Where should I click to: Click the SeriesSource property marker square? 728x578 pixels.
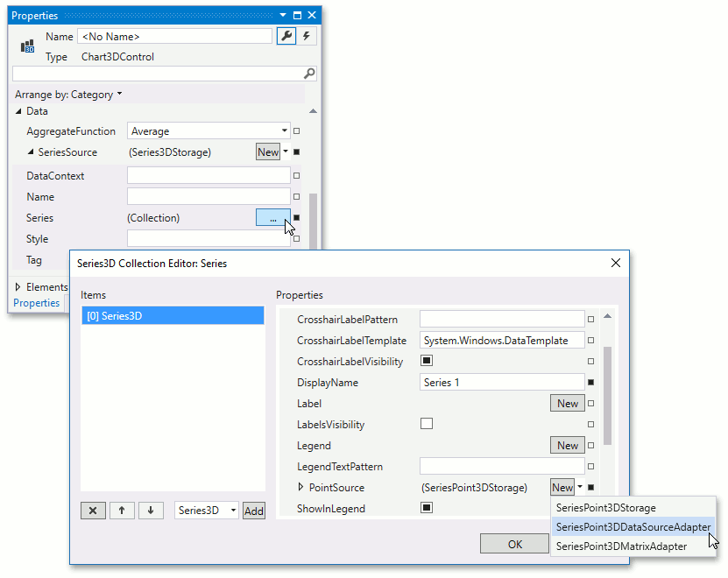point(297,152)
